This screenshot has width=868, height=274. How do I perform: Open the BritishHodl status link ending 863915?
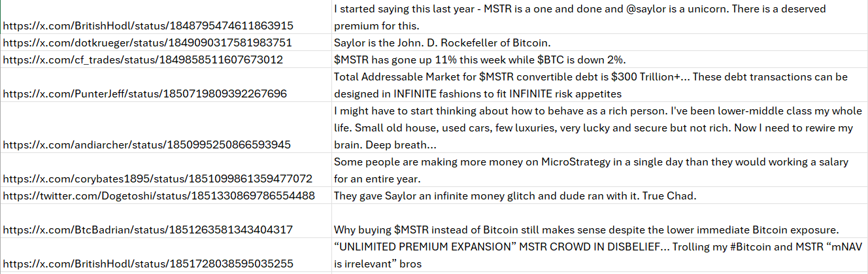click(x=148, y=26)
